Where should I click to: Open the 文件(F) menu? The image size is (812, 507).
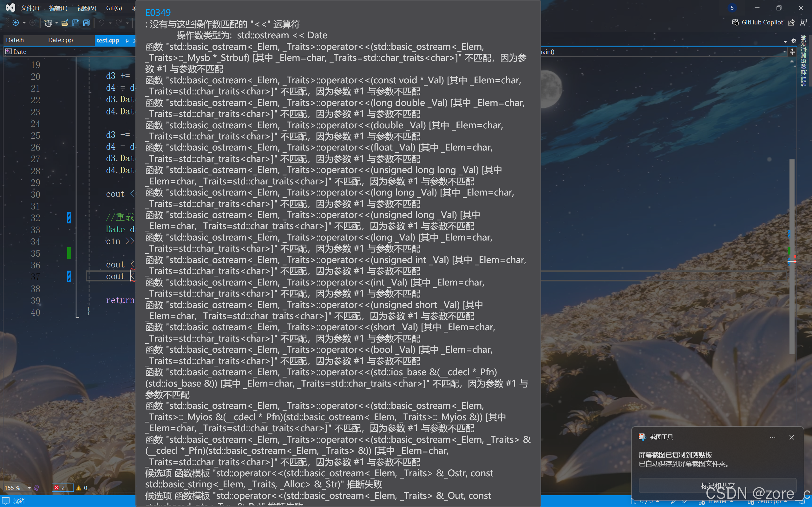[30, 8]
